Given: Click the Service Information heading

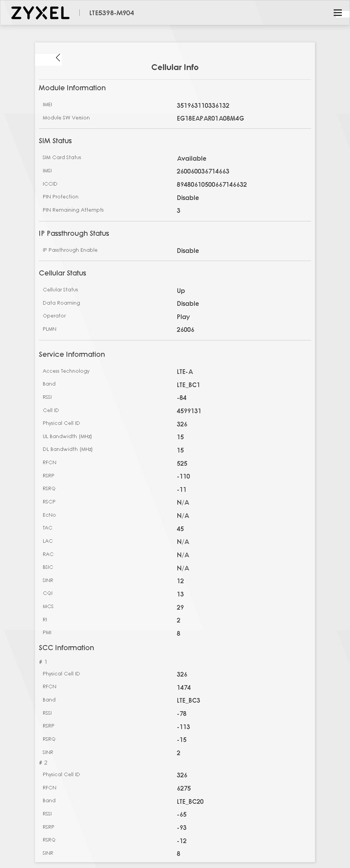Looking at the screenshot, I should (72, 354).
